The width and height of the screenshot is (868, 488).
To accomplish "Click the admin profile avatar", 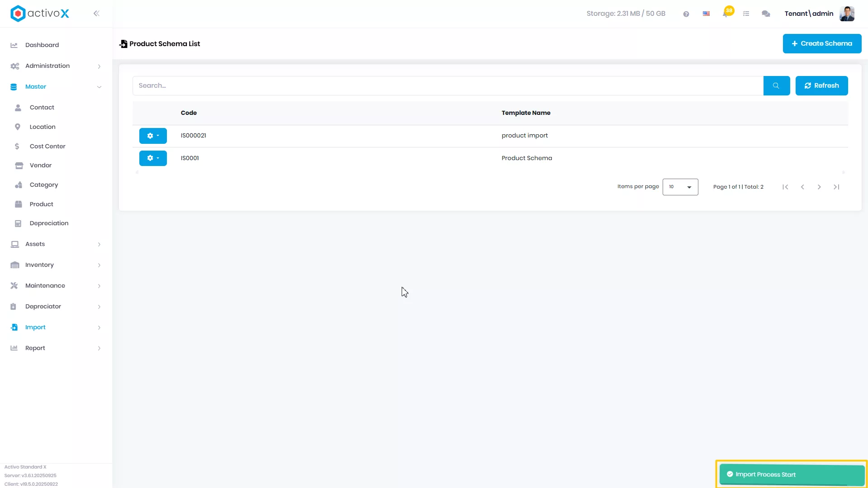I will (847, 14).
